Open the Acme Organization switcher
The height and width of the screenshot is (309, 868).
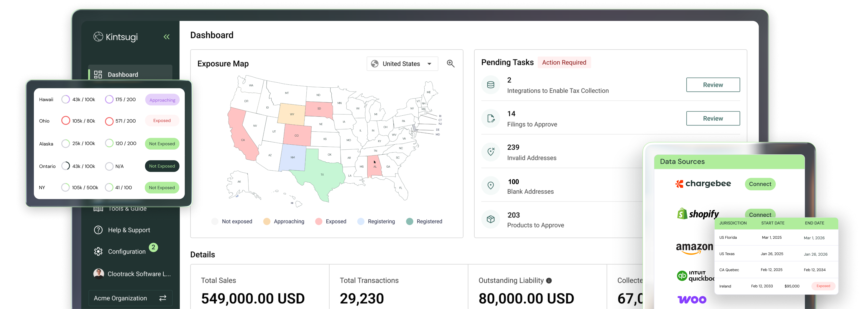(x=130, y=298)
